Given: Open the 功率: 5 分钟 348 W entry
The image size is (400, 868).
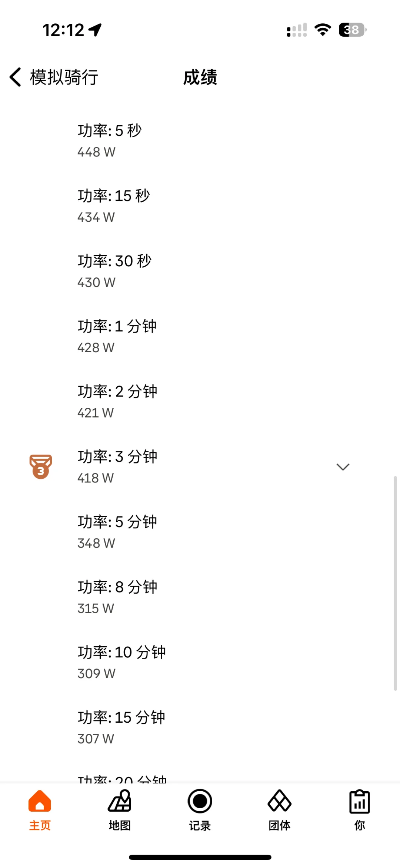Looking at the screenshot, I should (200, 532).
